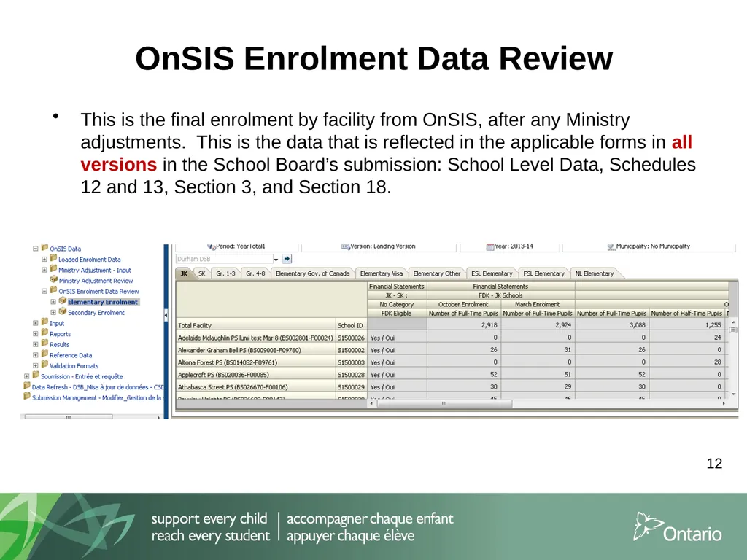Click the 'October Enrolment' column header
Image resolution: width=747 pixels, height=560 pixels.
point(463,304)
